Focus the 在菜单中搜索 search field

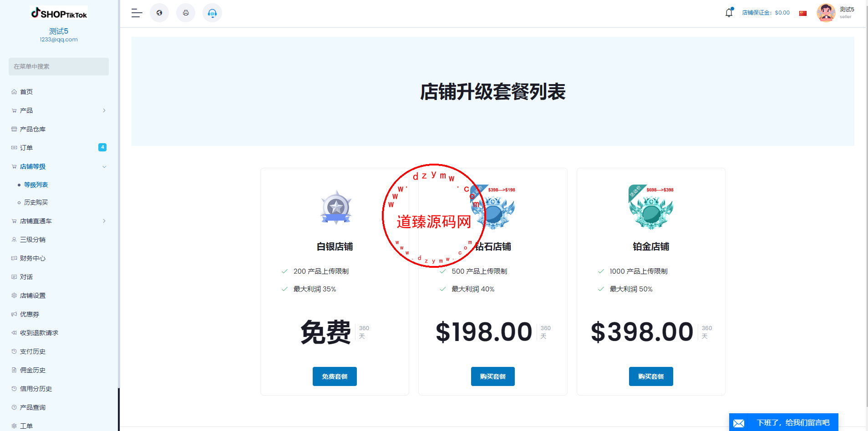[x=59, y=66]
